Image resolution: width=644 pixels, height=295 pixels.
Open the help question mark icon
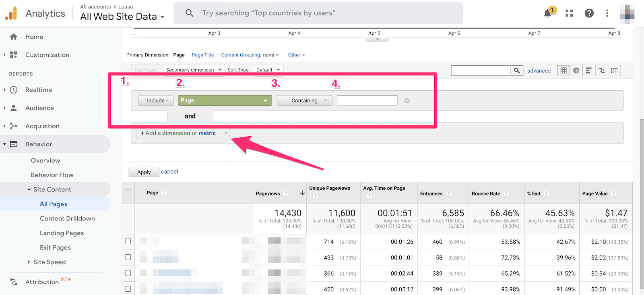point(589,13)
